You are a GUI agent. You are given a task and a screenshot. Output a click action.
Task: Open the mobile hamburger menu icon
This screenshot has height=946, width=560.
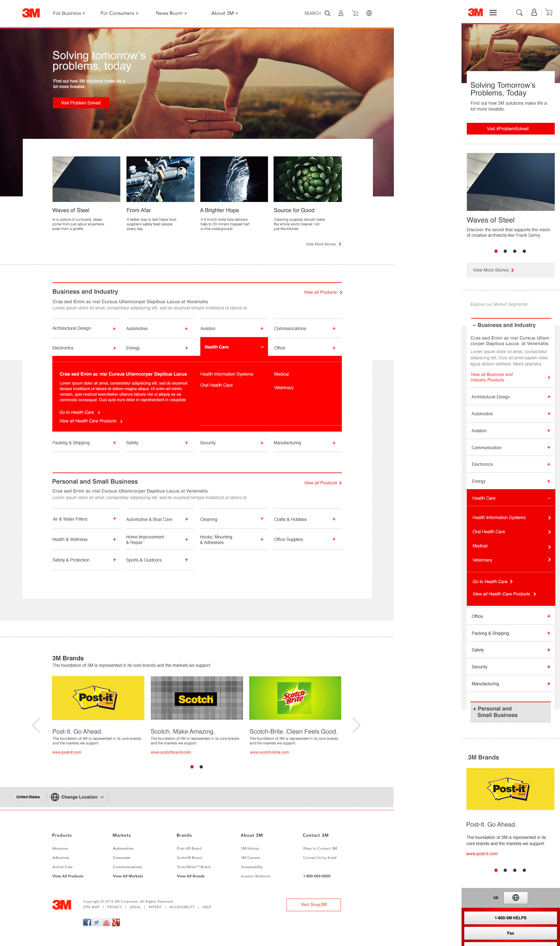click(x=493, y=12)
